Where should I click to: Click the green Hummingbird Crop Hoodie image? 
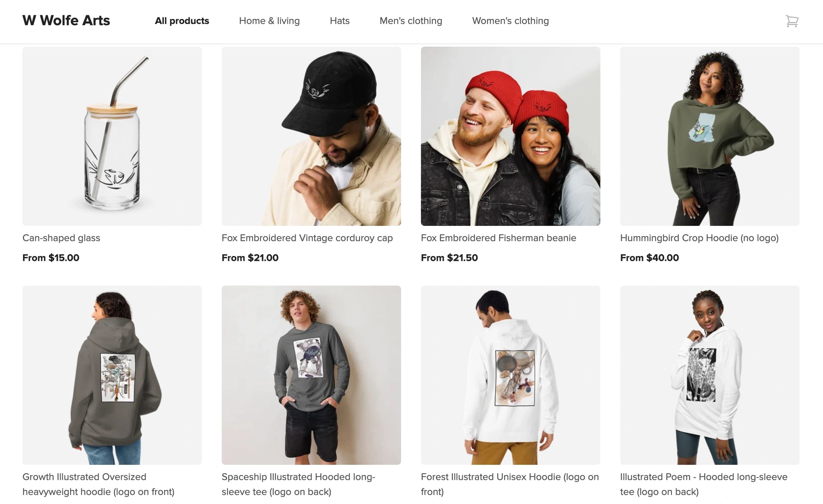pyautogui.click(x=710, y=136)
